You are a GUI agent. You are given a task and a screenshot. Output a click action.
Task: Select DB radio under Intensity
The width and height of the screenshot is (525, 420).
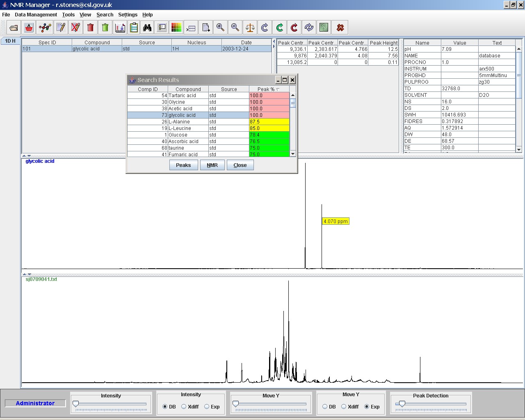(165, 406)
